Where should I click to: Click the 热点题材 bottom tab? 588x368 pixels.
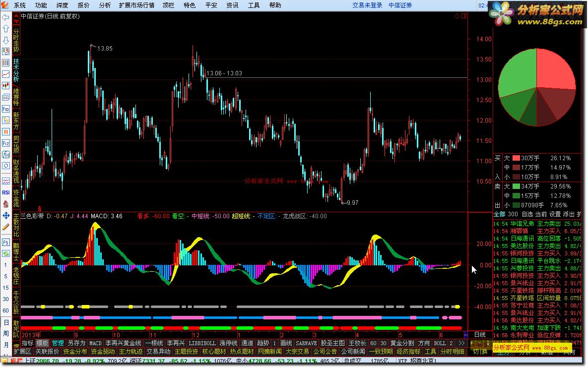click(x=242, y=352)
